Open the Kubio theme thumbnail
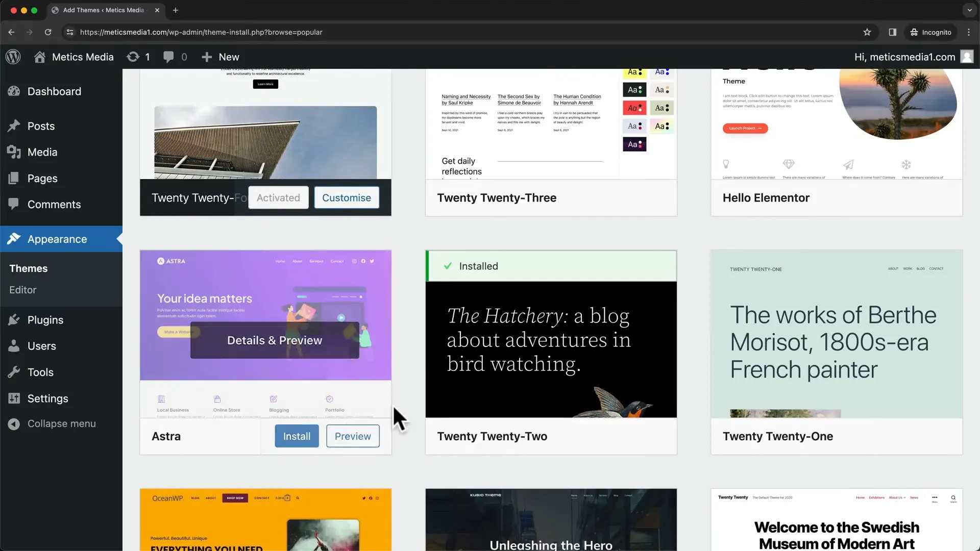 [x=551, y=520]
